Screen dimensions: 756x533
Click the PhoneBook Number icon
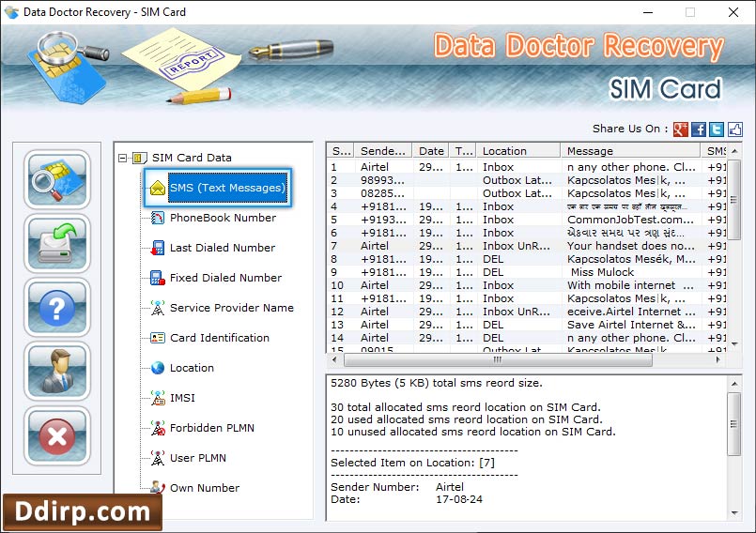coord(158,218)
